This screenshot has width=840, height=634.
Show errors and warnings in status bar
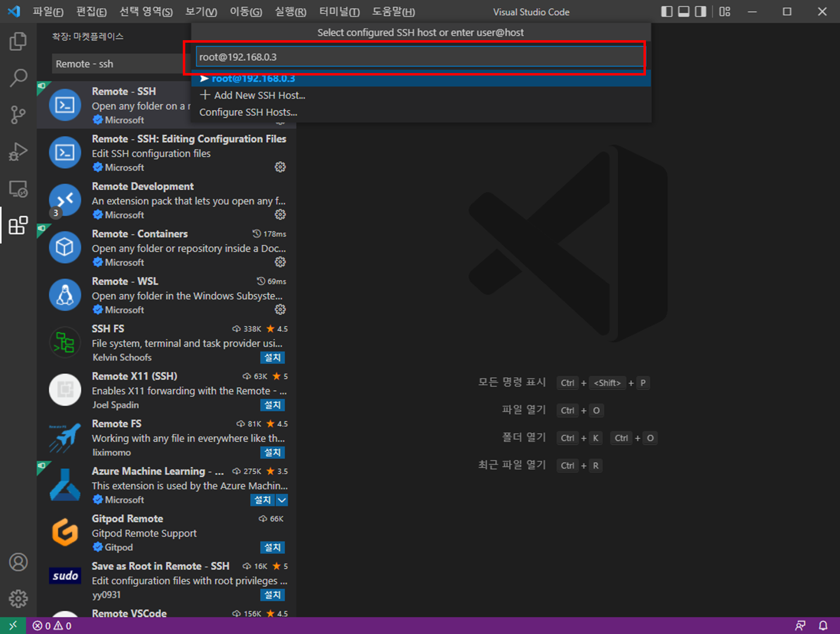coord(52,626)
